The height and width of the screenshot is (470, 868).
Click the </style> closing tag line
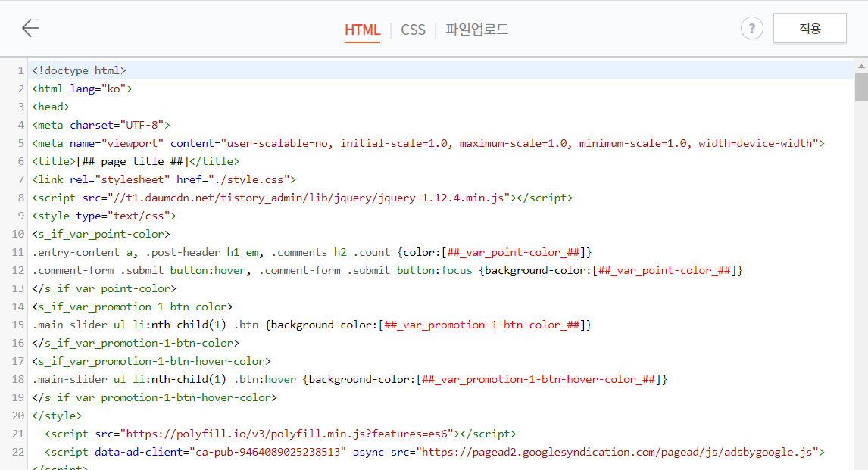[57, 416]
